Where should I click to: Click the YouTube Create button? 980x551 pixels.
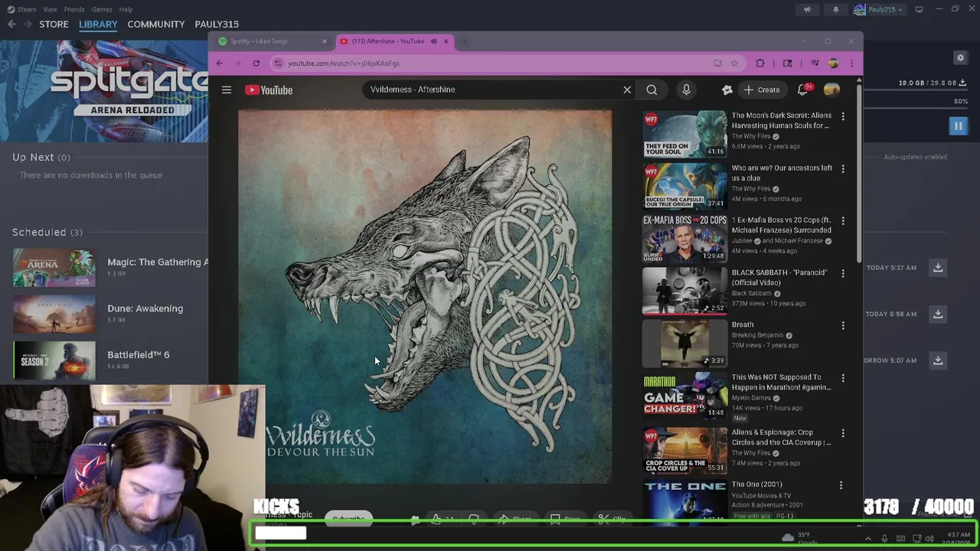(x=761, y=90)
